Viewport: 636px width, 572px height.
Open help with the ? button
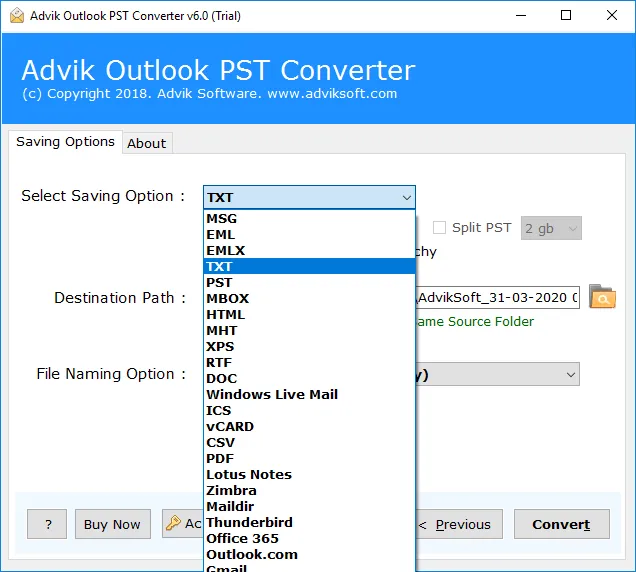[x=47, y=524]
